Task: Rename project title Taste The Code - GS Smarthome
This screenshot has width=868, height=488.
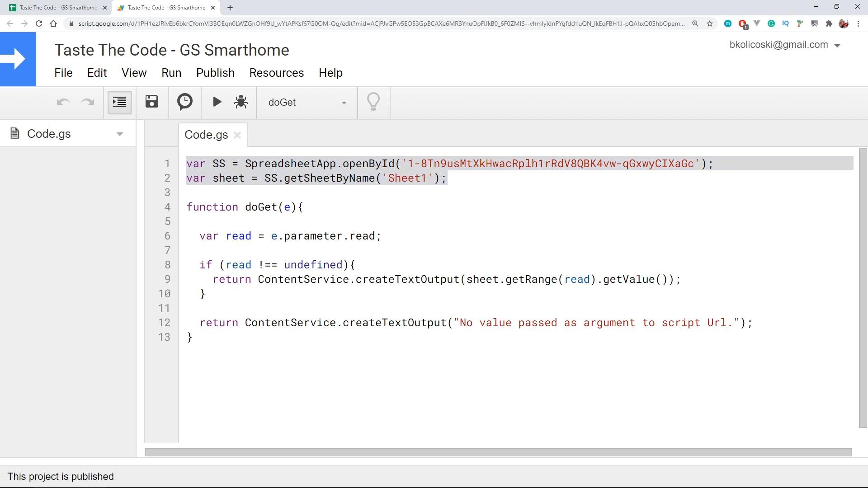Action: 172,50
